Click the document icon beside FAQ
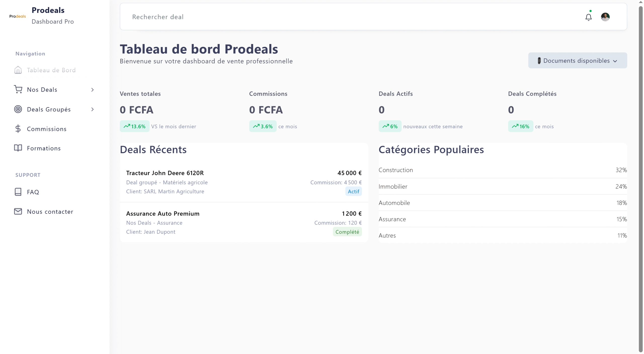 pyautogui.click(x=18, y=192)
